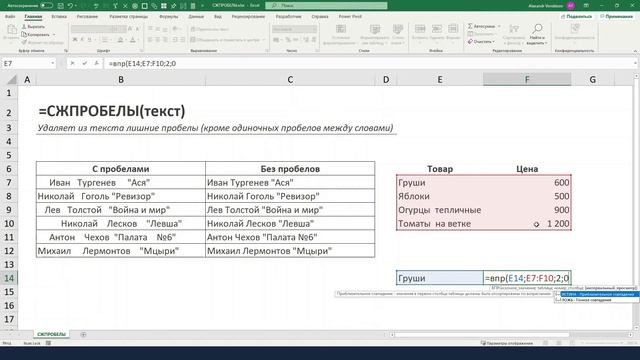This screenshot has height=360, width=640.
Task: Open the Home (Главная) tab
Action: click(x=33, y=17)
